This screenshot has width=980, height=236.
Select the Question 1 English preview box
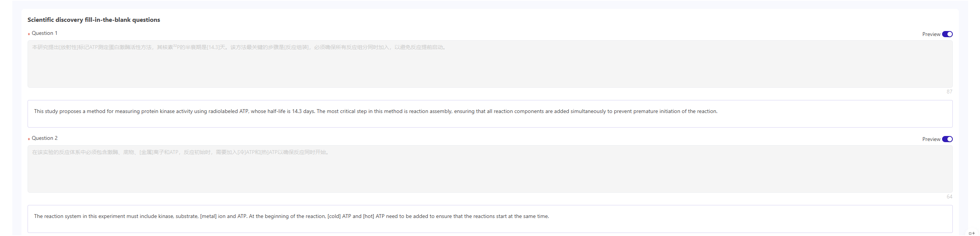(x=489, y=113)
